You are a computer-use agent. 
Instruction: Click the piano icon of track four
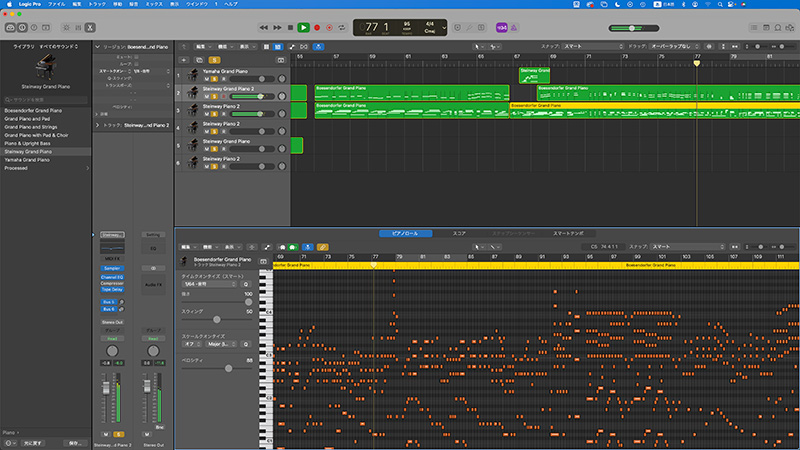click(193, 127)
